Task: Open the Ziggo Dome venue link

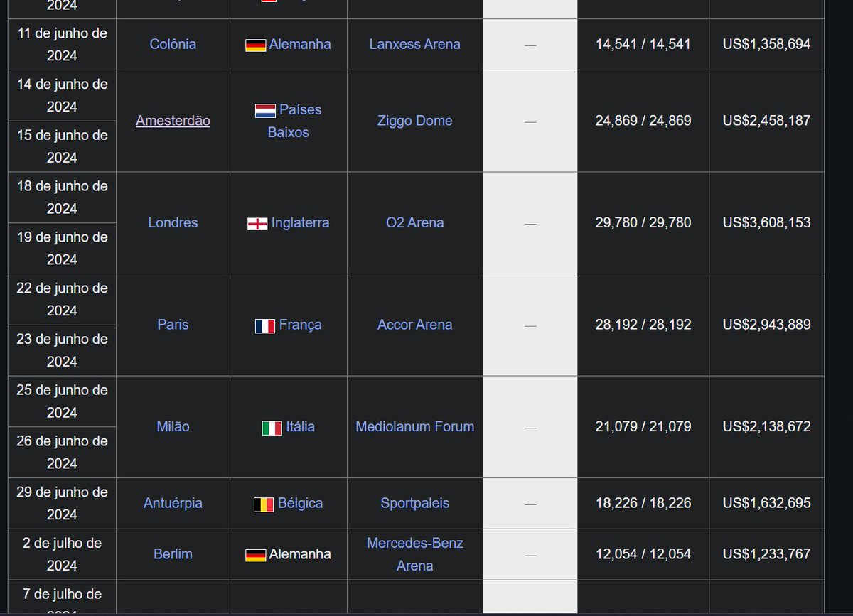Action: pos(415,121)
